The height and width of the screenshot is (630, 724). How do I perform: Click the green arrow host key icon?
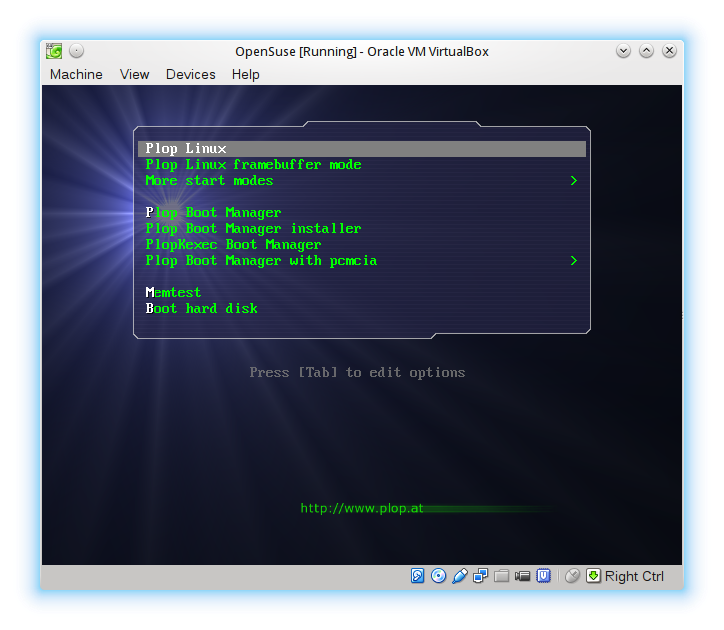593,575
